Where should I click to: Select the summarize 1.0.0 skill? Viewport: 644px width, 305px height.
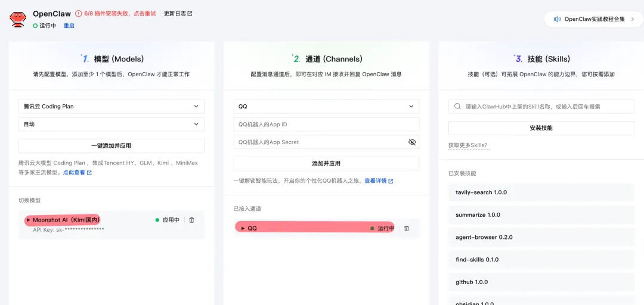(x=541, y=214)
